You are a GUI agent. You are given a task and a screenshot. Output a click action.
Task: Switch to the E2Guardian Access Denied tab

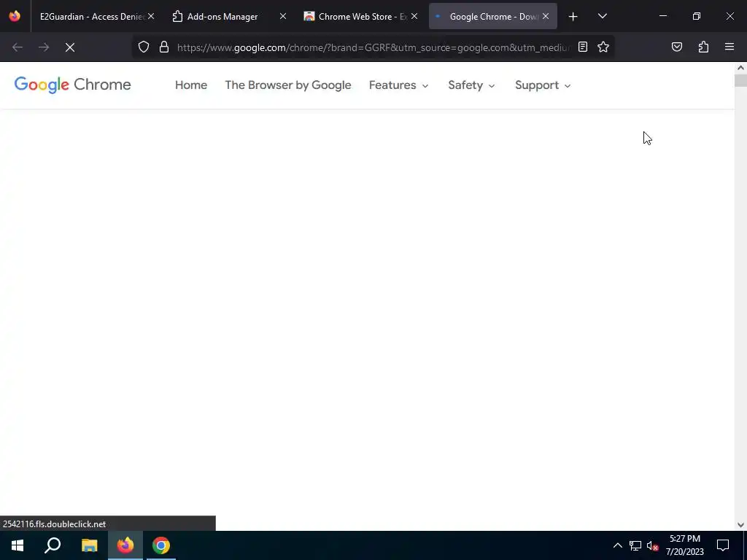pos(91,16)
